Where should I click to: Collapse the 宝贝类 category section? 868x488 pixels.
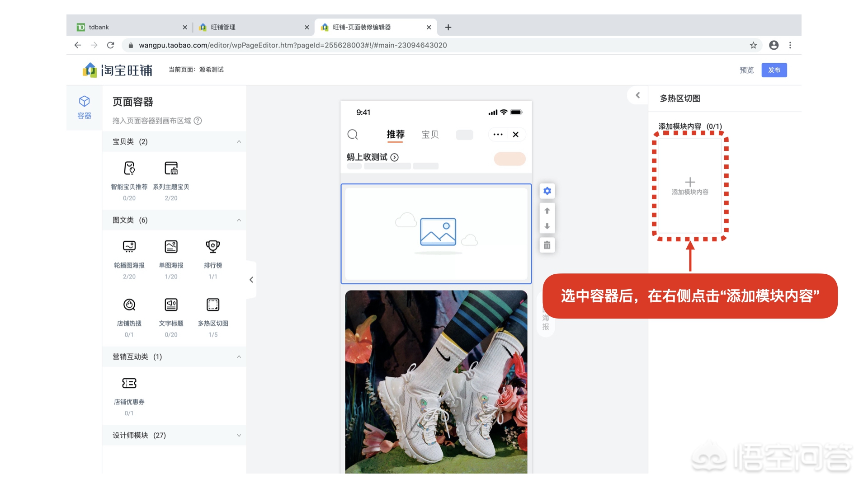(x=239, y=141)
